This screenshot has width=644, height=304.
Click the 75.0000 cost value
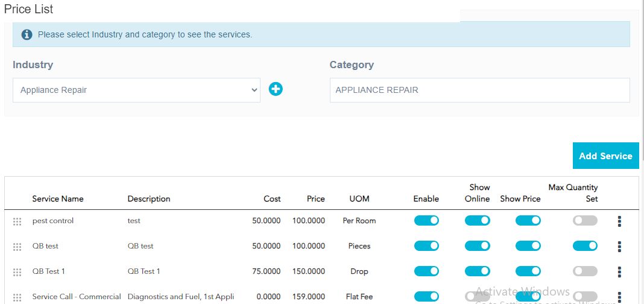coord(267,271)
